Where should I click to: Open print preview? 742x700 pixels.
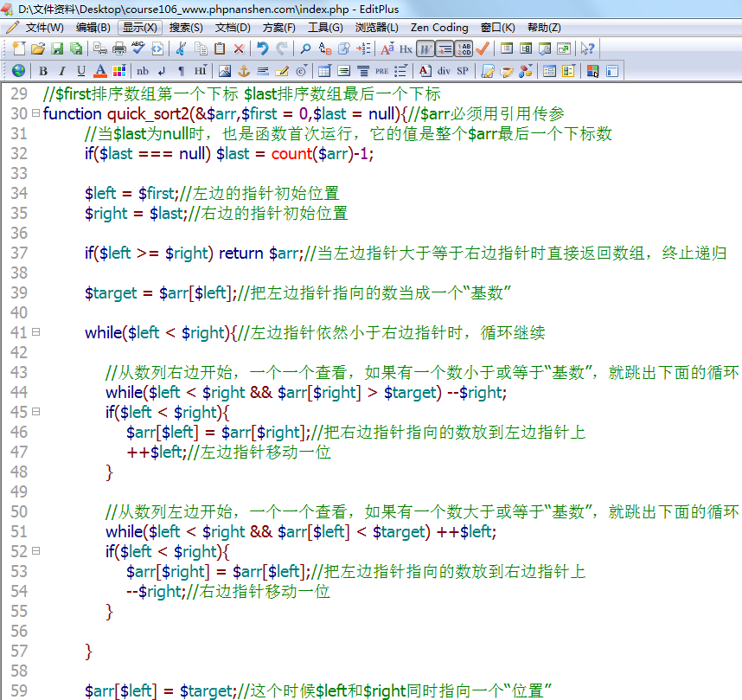coord(99,48)
